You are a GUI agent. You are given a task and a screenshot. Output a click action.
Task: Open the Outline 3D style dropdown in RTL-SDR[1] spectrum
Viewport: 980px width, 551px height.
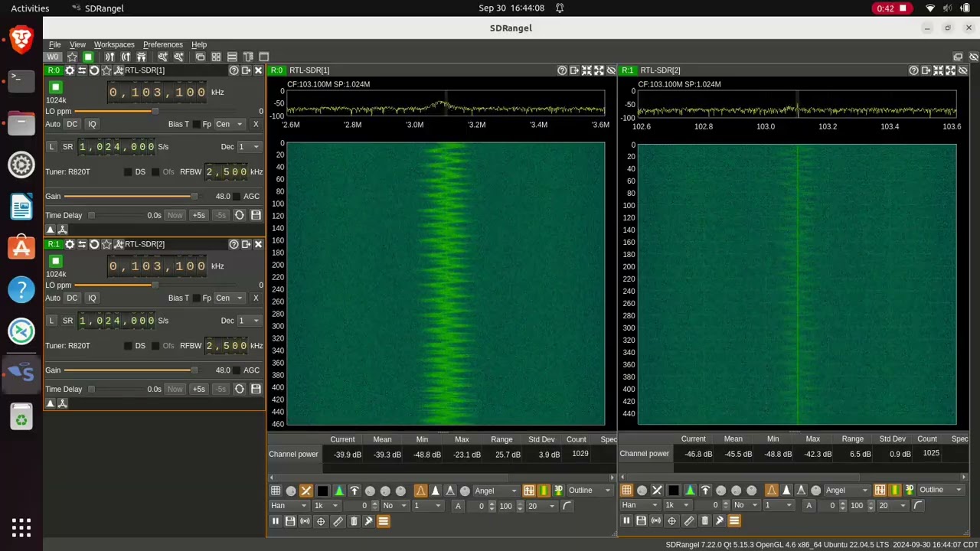pos(590,491)
